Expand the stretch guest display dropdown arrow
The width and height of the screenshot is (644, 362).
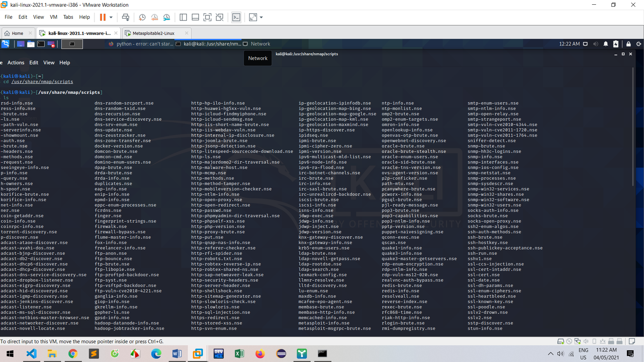pos(262,17)
